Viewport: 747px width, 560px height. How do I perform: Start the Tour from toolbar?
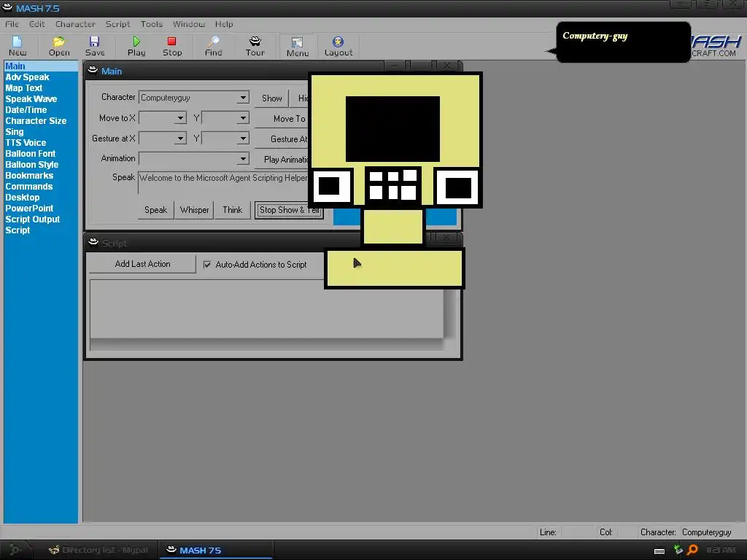(x=255, y=46)
